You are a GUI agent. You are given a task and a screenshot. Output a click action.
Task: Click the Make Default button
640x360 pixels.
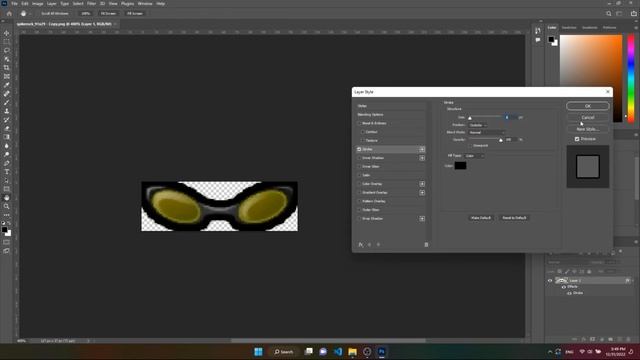click(x=481, y=218)
